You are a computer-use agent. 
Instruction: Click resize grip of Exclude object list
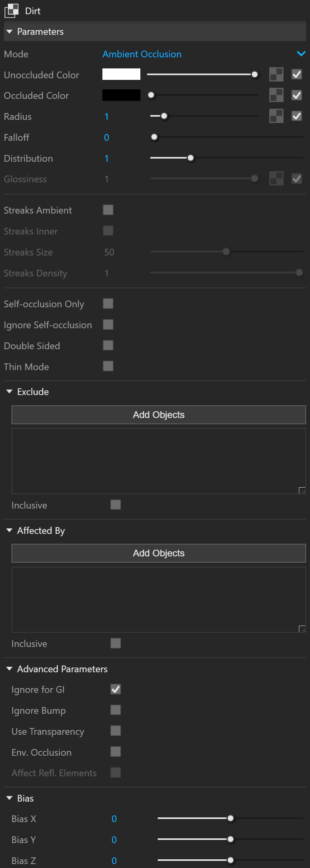302,490
